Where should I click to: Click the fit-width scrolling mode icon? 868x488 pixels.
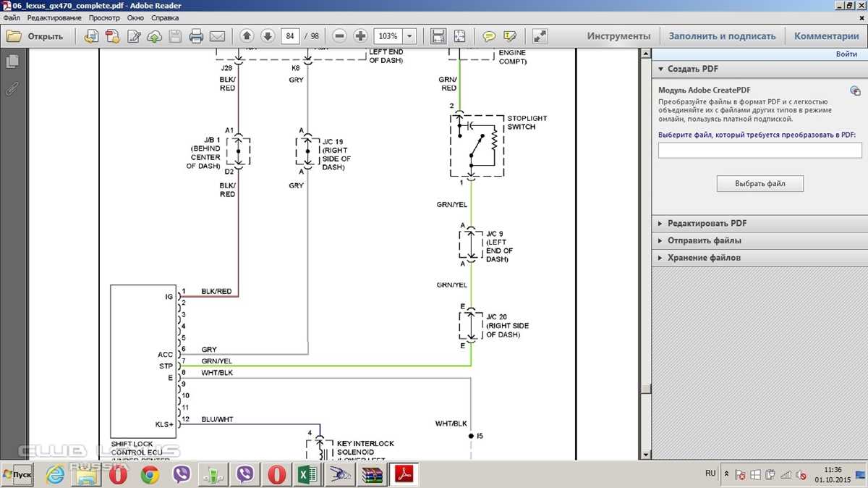coord(438,35)
